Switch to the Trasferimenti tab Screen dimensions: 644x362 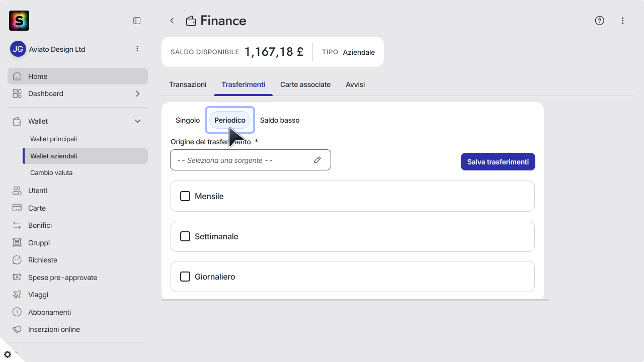tap(244, 84)
